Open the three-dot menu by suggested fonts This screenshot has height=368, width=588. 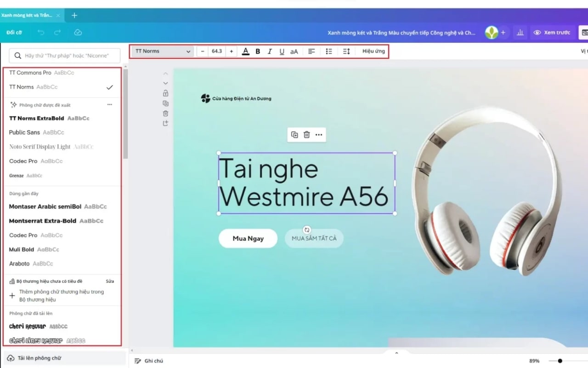[x=109, y=104]
